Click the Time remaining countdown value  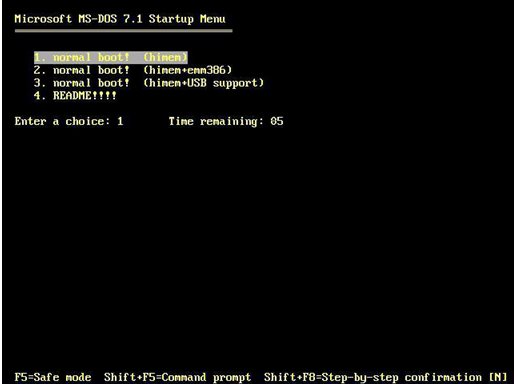[x=277, y=121]
